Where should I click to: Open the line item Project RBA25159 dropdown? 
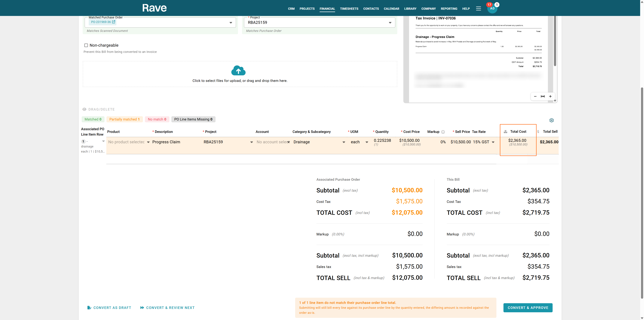pyautogui.click(x=252, y=142)
